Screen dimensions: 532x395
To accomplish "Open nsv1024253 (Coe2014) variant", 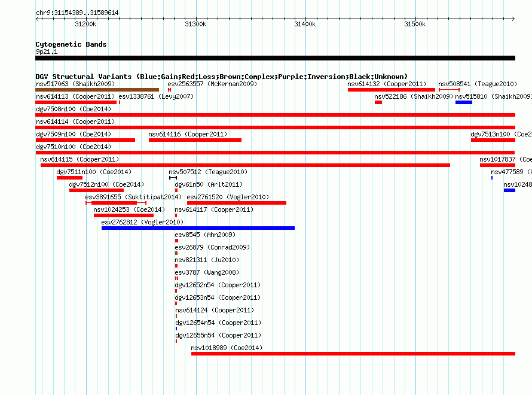I will [129, 209].
